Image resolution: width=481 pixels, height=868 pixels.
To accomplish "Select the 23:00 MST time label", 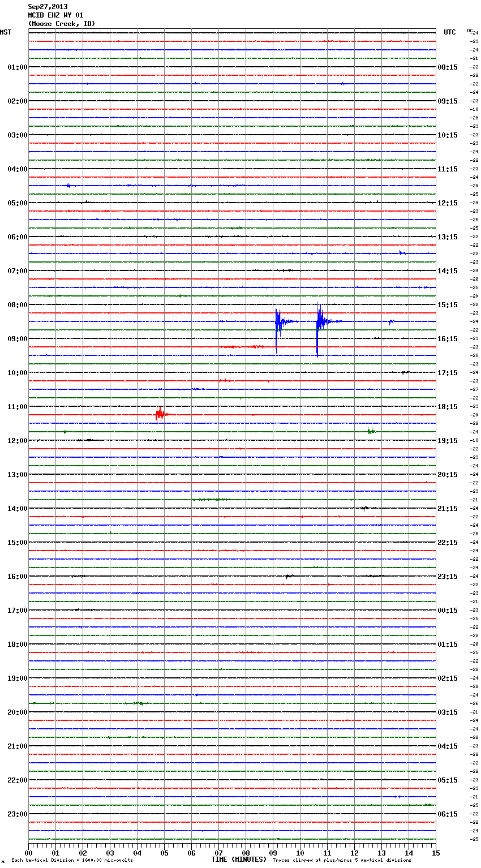I will click(x=18, y=814).
